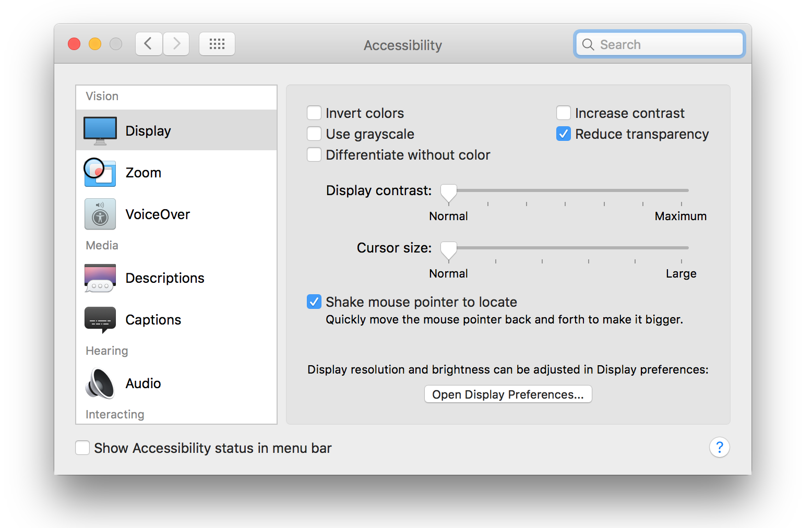
Task: Open help with the question mark button
Action: click(719, 447)
